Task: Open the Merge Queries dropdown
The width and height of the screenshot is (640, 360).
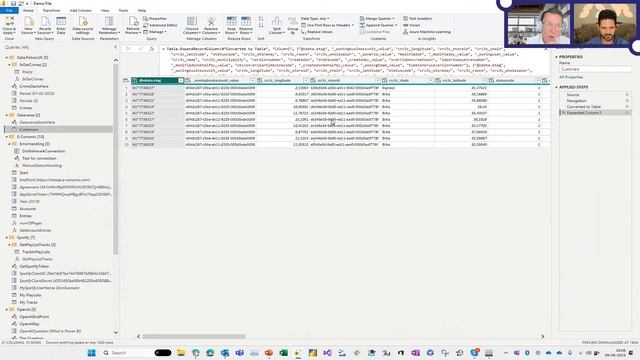Action: pyautogui.click(x=377, y=18)
